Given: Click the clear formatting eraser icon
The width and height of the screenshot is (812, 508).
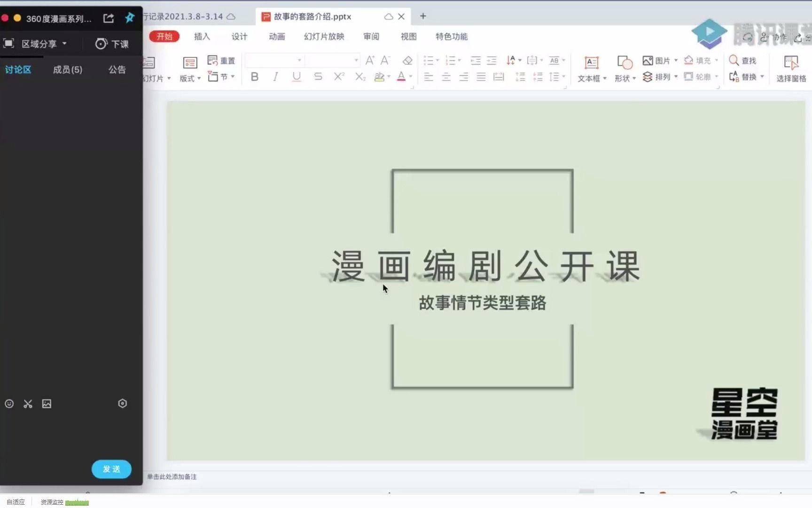Looking at the screenshot, I should pos(407,60).
